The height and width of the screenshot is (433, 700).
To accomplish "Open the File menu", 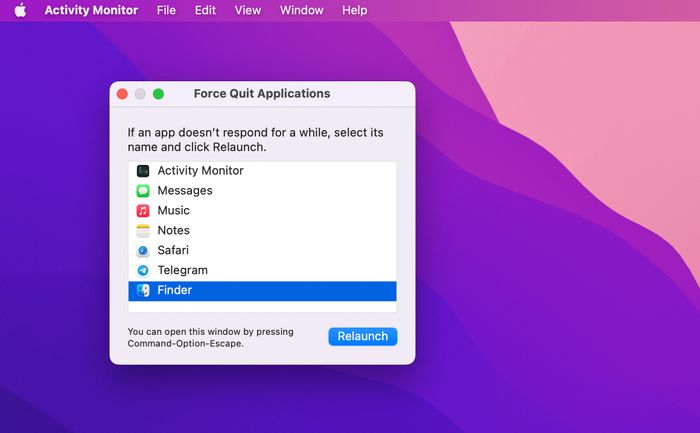I will 166,10.
